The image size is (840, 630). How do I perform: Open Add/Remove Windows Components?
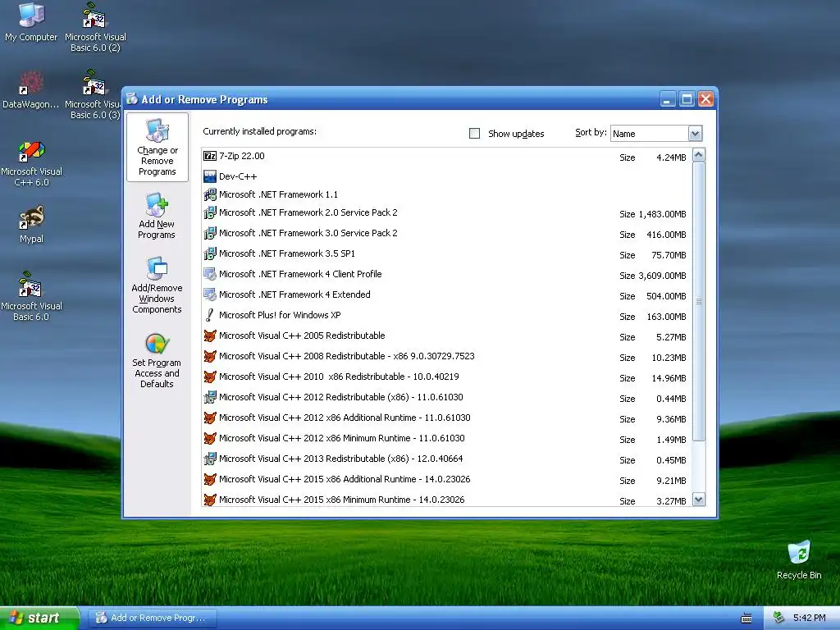click(157, 285)
